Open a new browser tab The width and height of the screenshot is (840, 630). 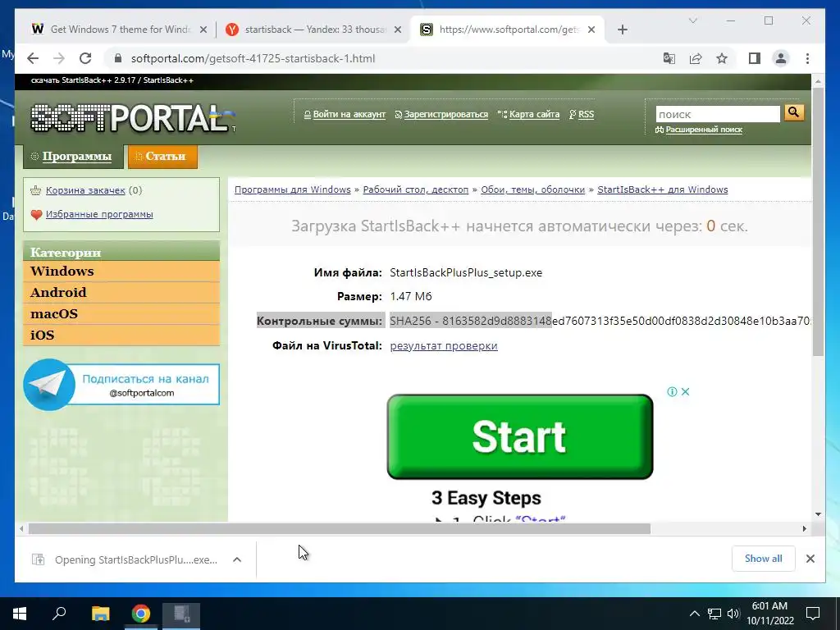pos(622,30)
